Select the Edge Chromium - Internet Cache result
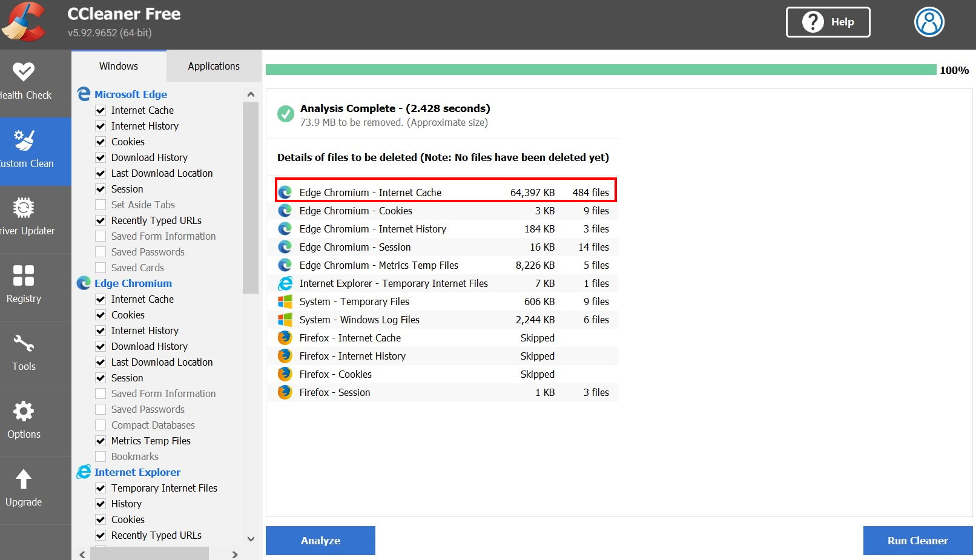 (446, 193)
